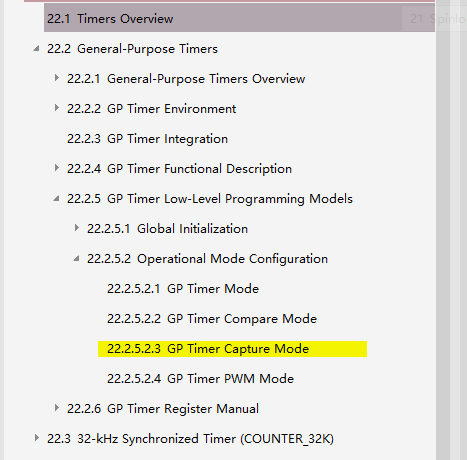The width and height of the screenshot is (467, 460).
Task: Collapse 22.2 General-Purpose Timers section
Action: 36,49
